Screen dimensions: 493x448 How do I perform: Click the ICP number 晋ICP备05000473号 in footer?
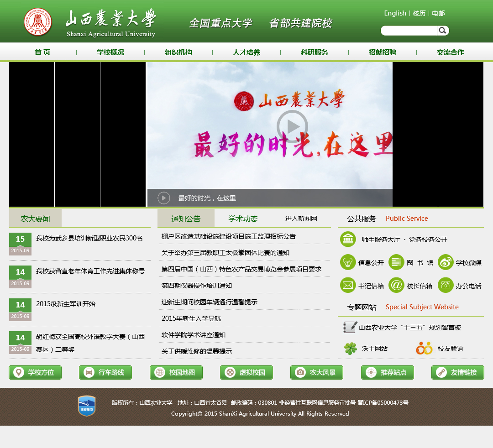[x=383, y=402]
